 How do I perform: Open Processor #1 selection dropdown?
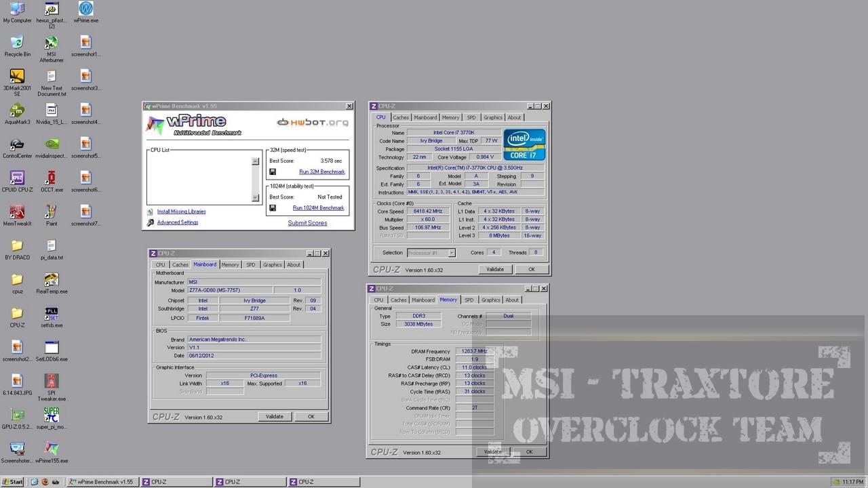(431, 253)
